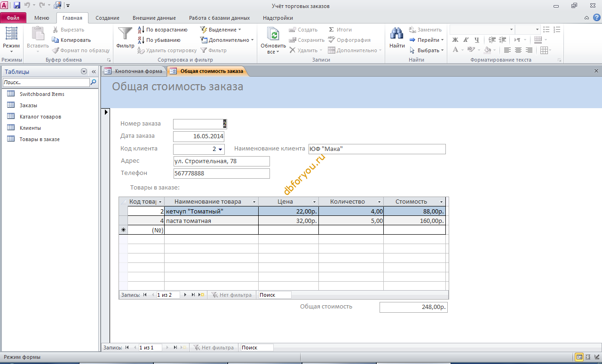Sort descending with По убыванию
The height and width of the screenshot is (364, 602).
(158, 40)
